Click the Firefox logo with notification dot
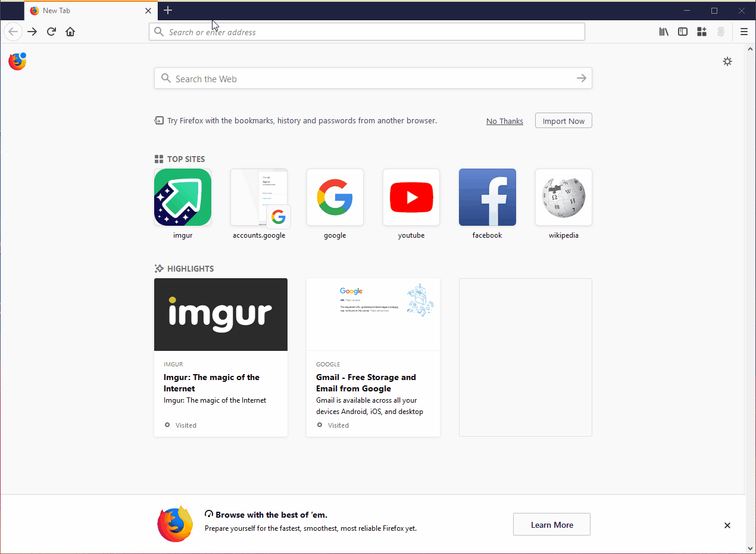Viewport: 756px width, 554px height. click(x=17, y=61)
